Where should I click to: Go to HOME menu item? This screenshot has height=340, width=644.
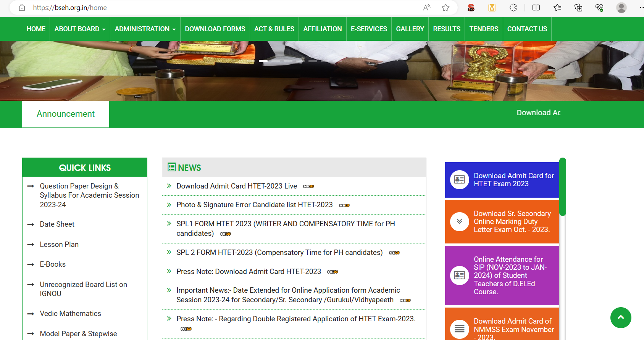click(36, 29)
